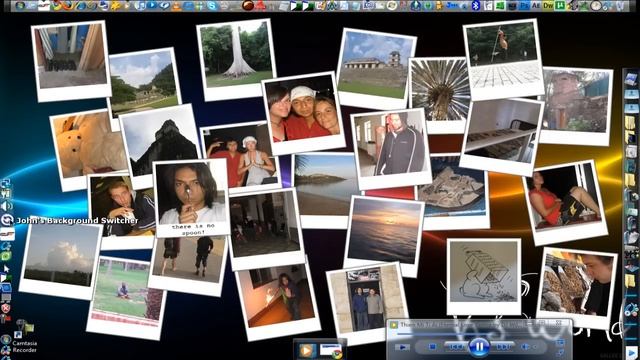Skip to previous track in Media Player
The image size is (640, 360).
coord(456,347)
